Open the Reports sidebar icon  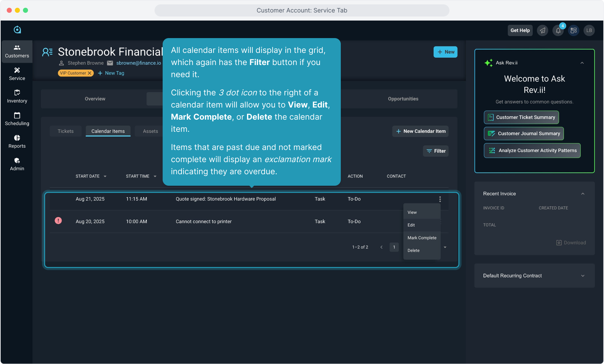tap(17, 142)
